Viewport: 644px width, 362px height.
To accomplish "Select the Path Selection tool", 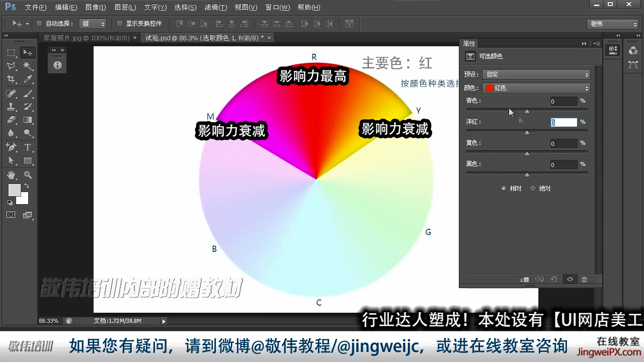I will 11,160.
